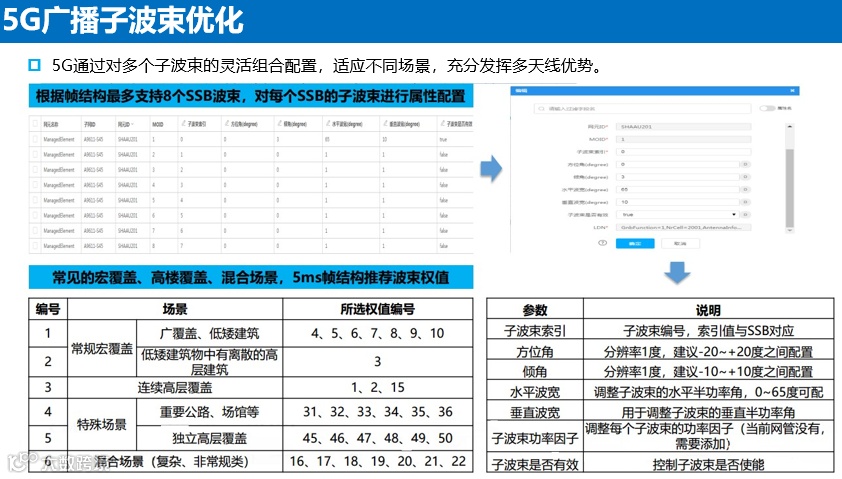Flip the toggle switch beside dialog search box
The height and width of the screenshot is (479, 842).
(x=767, y=108)
